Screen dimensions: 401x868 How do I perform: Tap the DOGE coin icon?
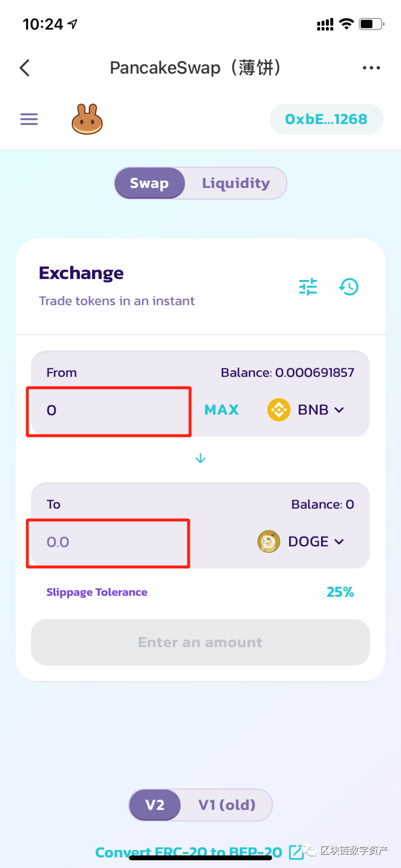(268, 541)
